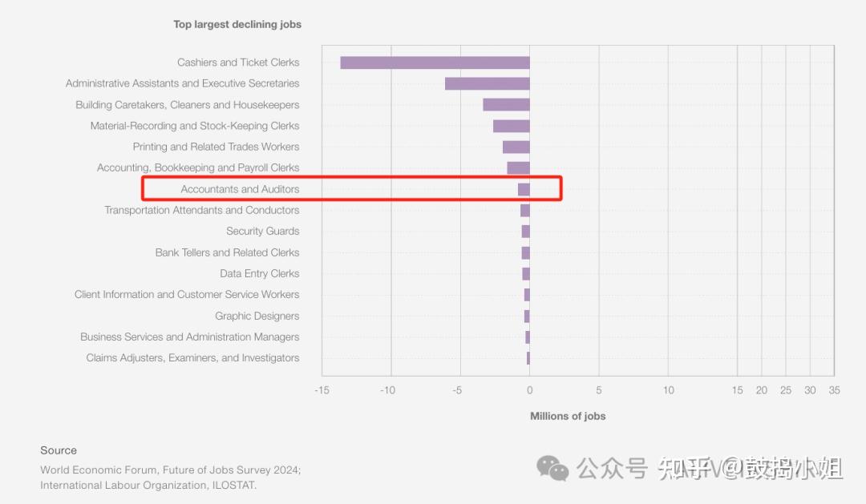Select the Data Entry Clerks label

pos(259,273)
